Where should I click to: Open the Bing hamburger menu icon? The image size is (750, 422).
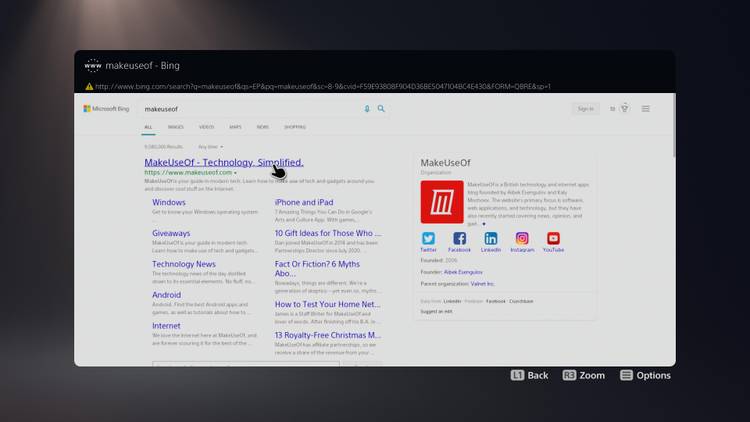[646, 108]
